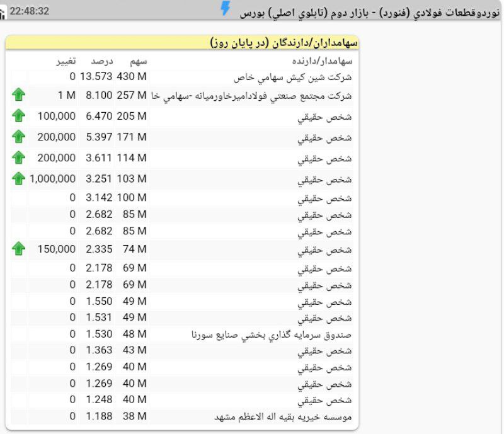The height and width of the screenshot is (434, 504).
Task: Select صندوق سرمايه گذاري بخشي صنايع سورنا
Action: click(271, 334)
